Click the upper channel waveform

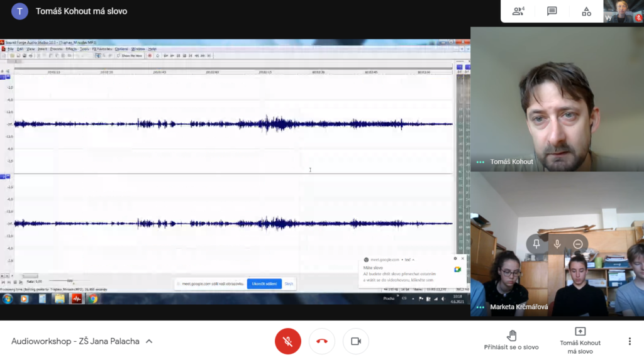(x=233, y=124)
